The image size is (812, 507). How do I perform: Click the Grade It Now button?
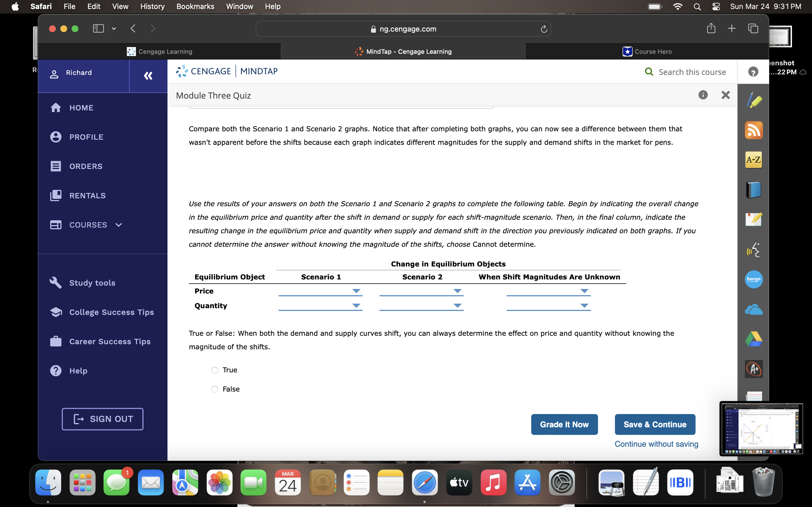[x=564, y=424]
